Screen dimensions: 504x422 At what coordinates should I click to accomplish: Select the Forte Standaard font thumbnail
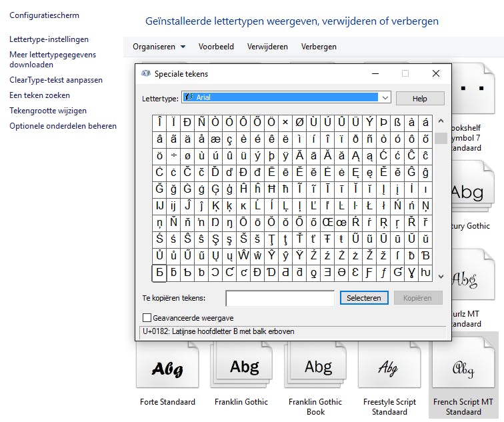[167, 368]
